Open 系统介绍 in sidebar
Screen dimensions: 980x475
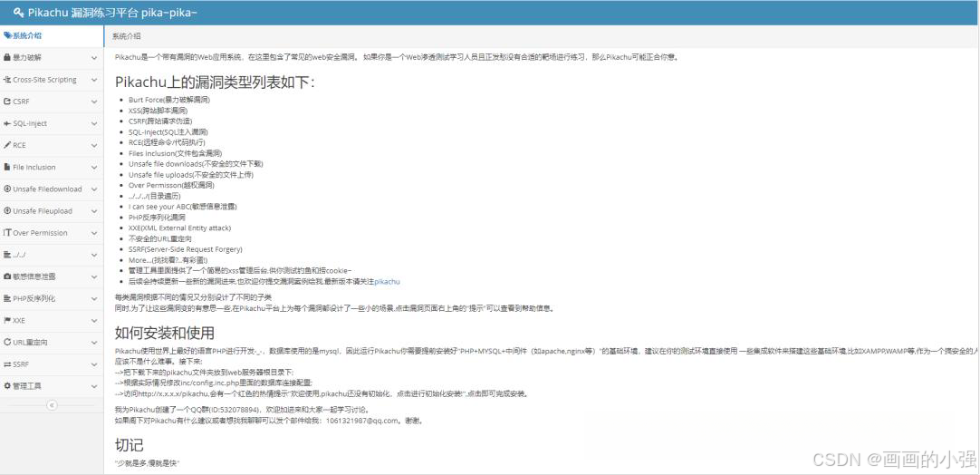pyautogui.click(x=52, y=35)
